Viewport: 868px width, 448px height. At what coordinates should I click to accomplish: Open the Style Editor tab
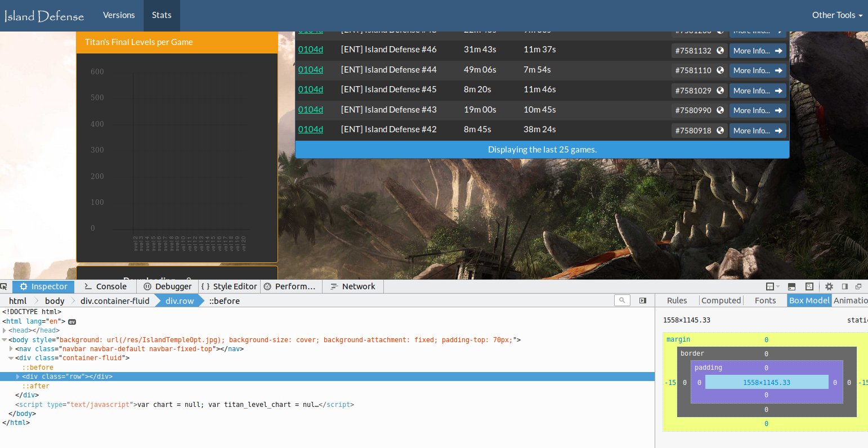(229, 286)
